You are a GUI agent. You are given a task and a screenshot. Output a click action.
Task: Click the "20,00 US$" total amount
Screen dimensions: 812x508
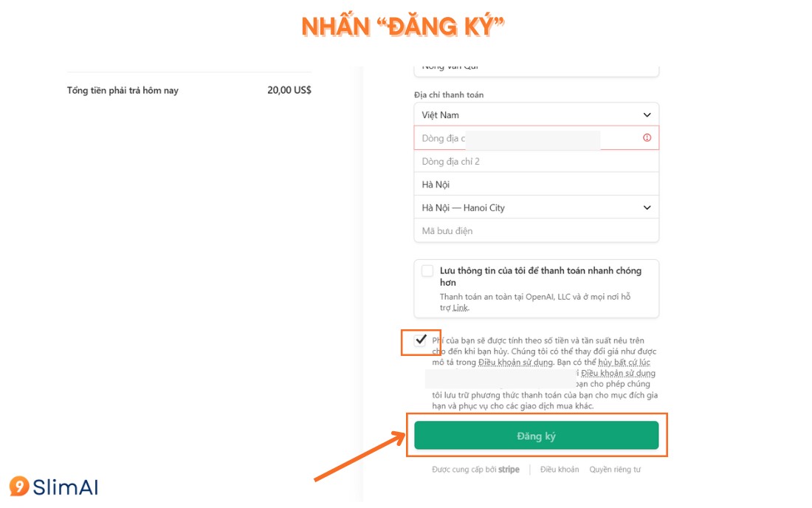(x=289, y=91)
